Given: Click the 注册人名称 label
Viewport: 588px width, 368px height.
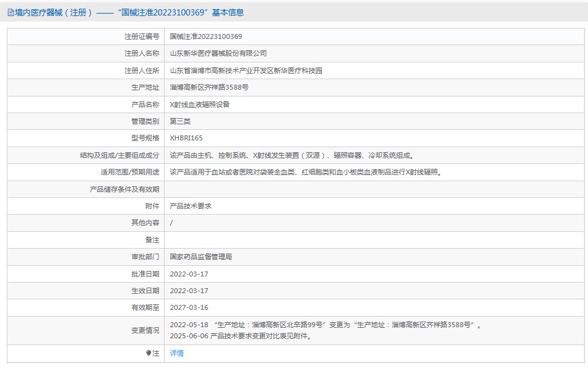Looking at the screenshot, I should point(142,54).
